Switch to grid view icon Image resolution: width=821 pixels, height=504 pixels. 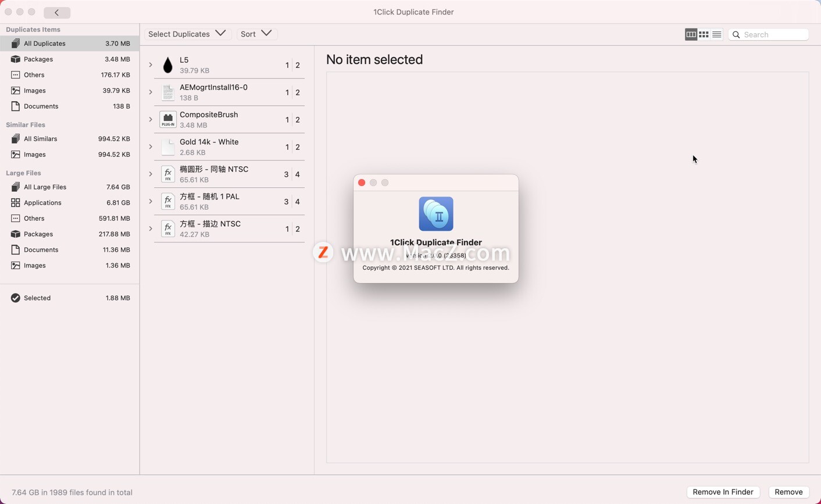coord(704,34)
